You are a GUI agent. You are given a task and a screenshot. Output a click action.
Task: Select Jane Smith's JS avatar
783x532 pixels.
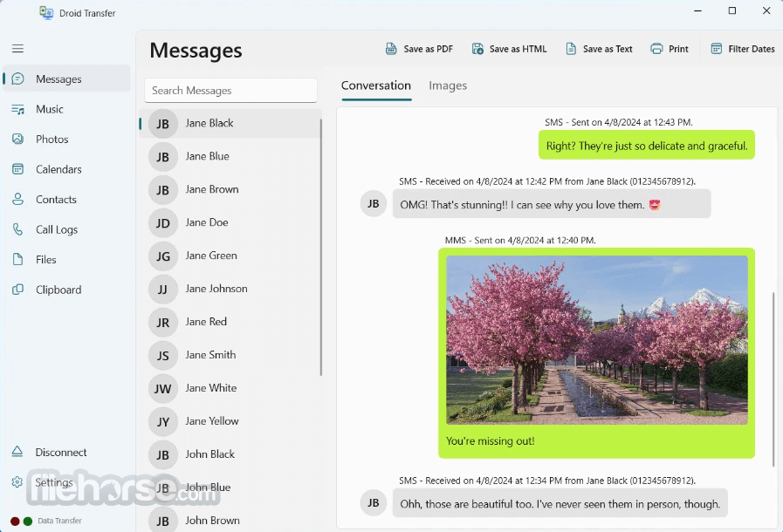pyautogui.click(x=162, y=355)
